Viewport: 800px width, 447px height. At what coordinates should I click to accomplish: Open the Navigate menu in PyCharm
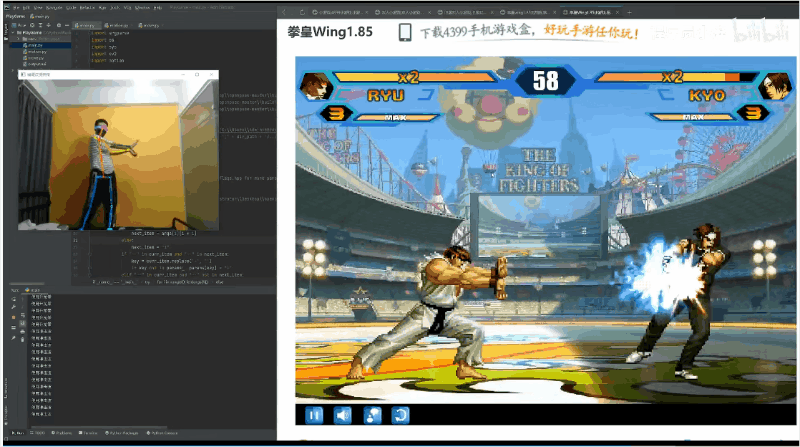(x=54, y=8)
